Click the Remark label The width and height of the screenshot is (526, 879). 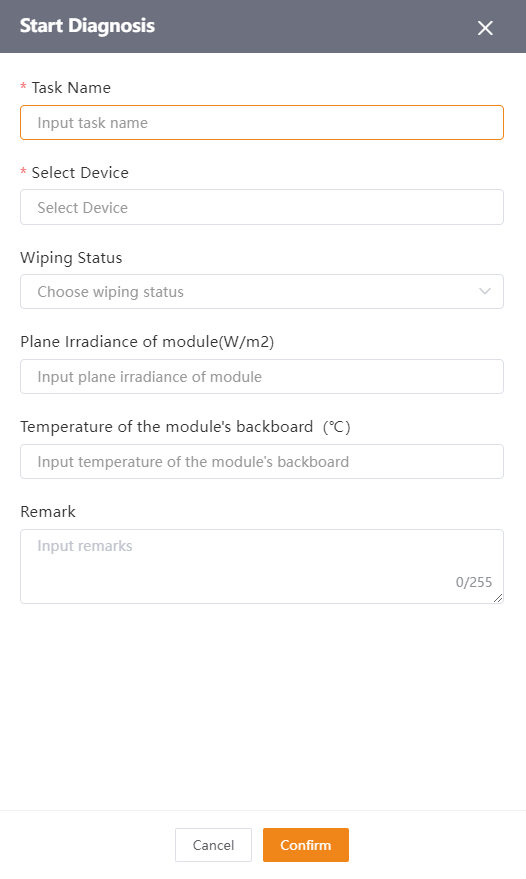click(48, 512)
